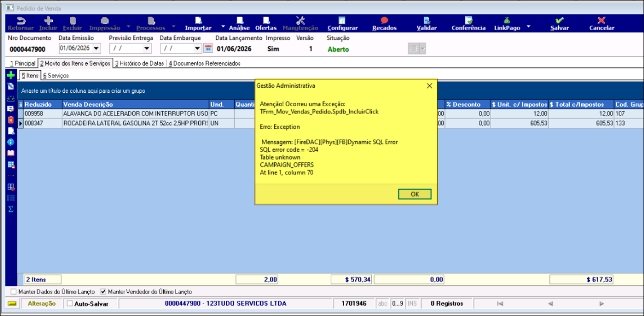Click the Venda Descrição column header
Image resolution: width=644 pixels, height=316 pixels.
point(136,104)
